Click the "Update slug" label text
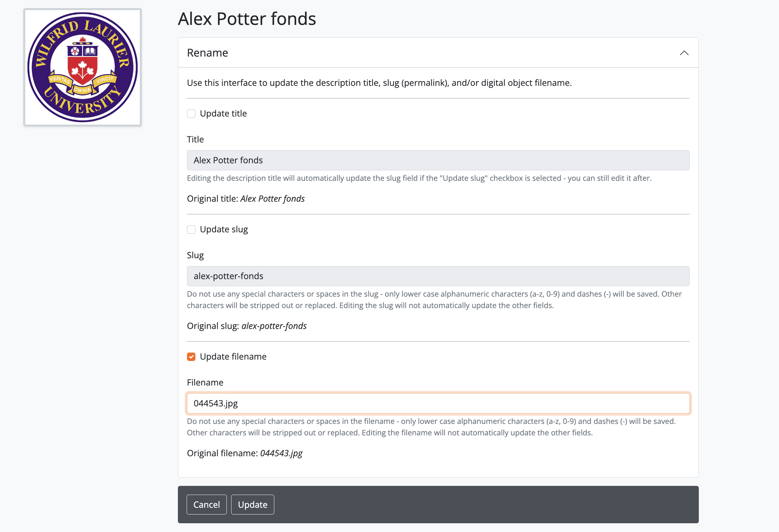 [x=224, y=229]
